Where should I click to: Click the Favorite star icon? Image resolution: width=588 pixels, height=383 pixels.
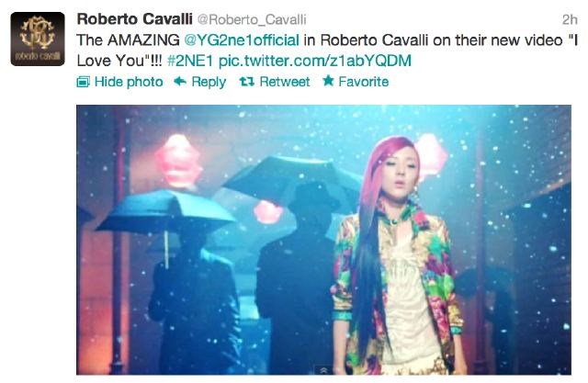329,81
